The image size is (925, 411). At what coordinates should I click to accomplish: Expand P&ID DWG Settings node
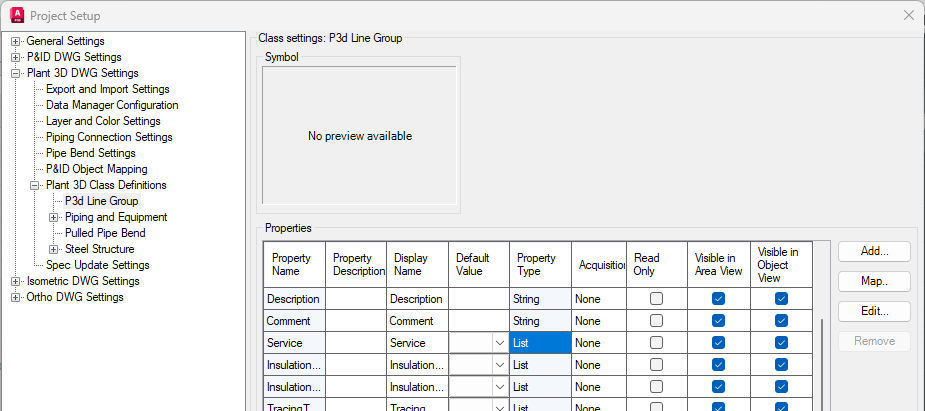15,57
